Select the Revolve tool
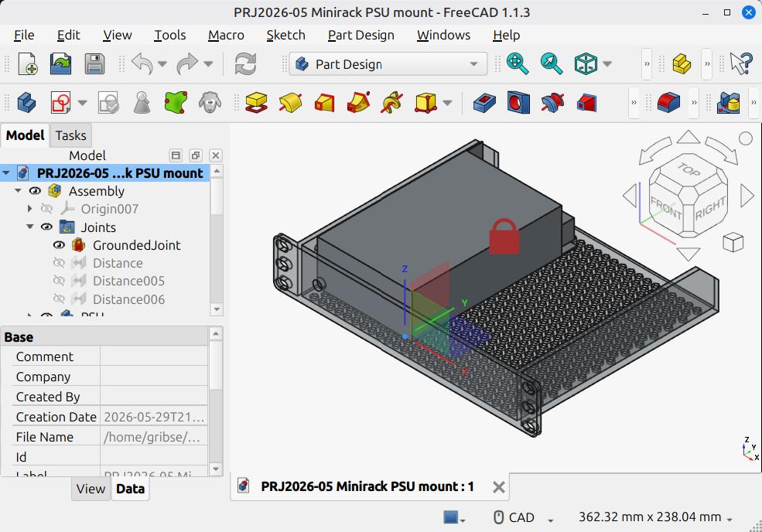The width and height of the screenshot is (762, 532). click(x=290, y=103)
